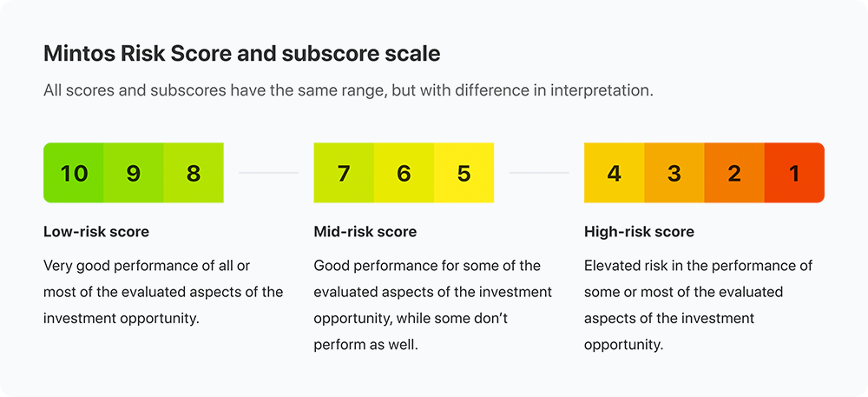The width and height of the screenshot is (868, 397).
Task: Click the Mintos Risk Score title
Action: pos(242,54)
